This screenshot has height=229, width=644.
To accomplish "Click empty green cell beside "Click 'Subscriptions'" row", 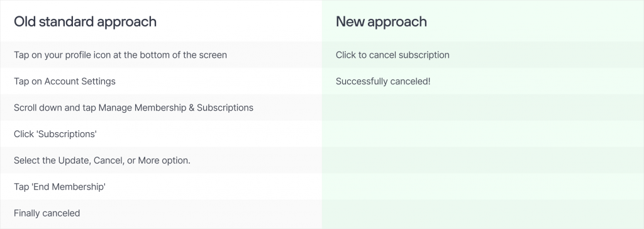I will [483, 133].
